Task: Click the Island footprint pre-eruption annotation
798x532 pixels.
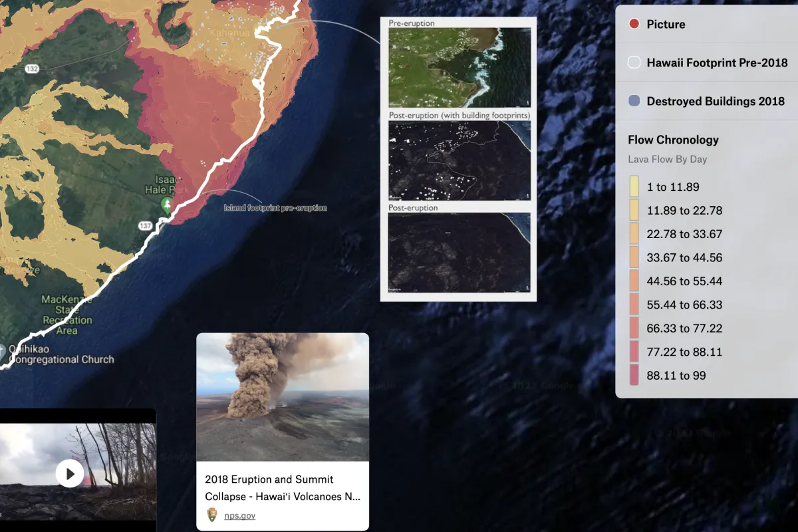Action: (x=275, y=208)
